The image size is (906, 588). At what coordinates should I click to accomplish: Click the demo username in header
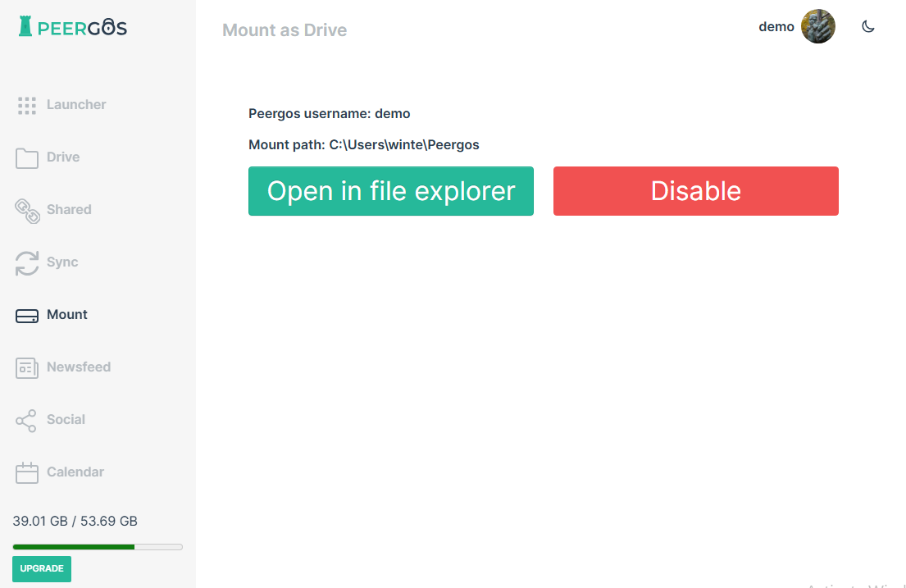pyautogui.click(x=776, y=27)
